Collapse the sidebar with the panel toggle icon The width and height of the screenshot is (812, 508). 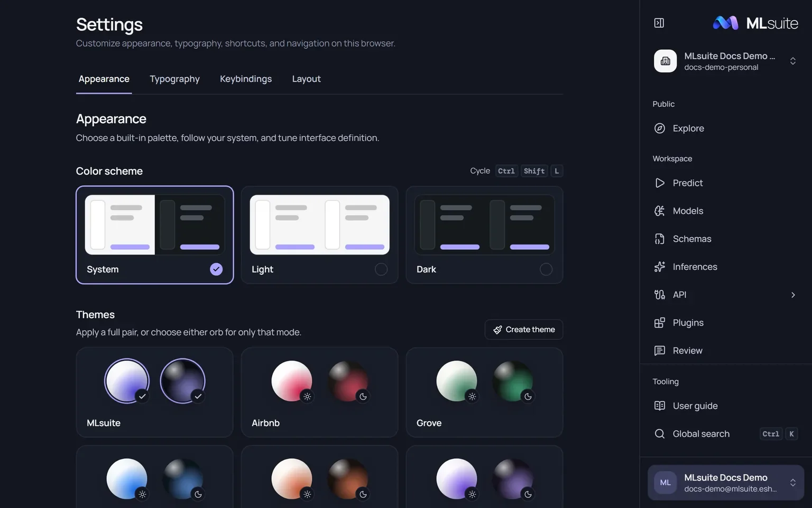[659, 23]
